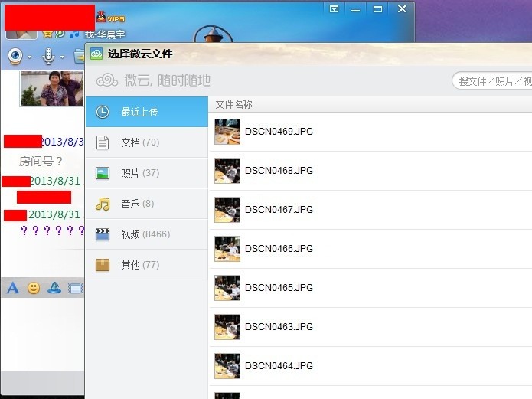Click the document page icon in sidebar
Image resolution: width=532 pixels, height=399 pixels.
(x=103, y=142)
